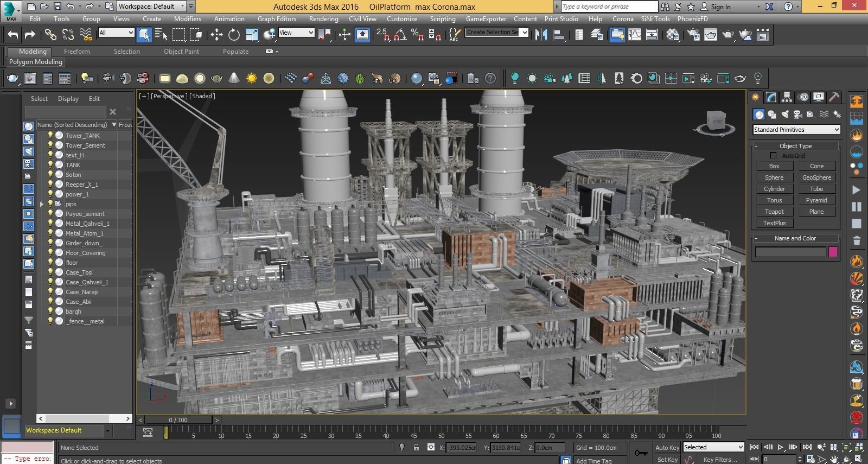
Task: Open the Create Selection Set dropdown
Action: coord(497,33)
